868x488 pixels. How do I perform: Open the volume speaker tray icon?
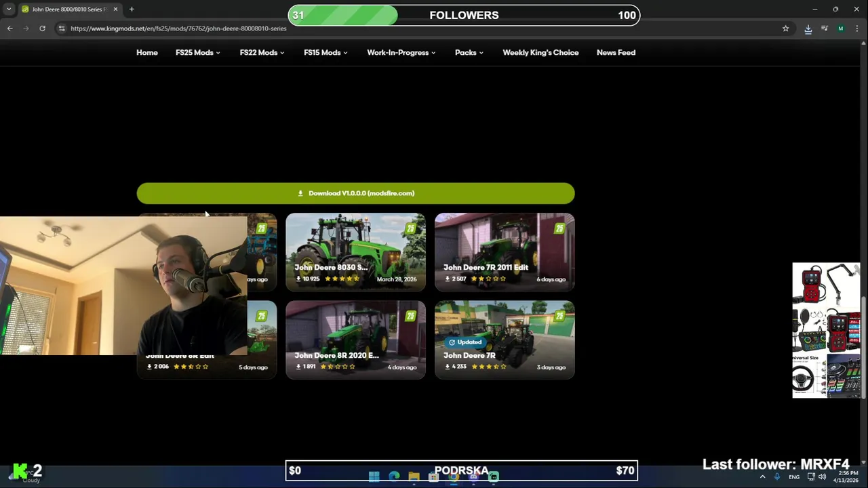coord(822,477)
